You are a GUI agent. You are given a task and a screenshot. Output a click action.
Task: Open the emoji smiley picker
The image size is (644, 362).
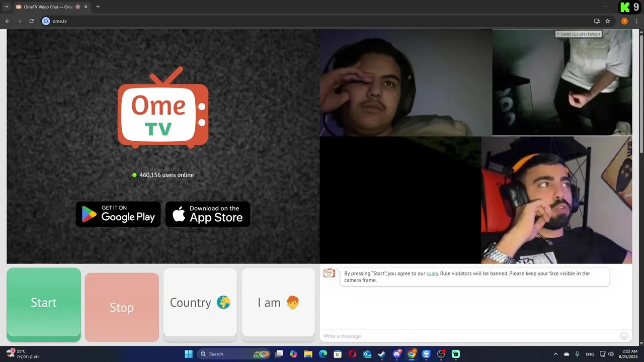point(624,336)
